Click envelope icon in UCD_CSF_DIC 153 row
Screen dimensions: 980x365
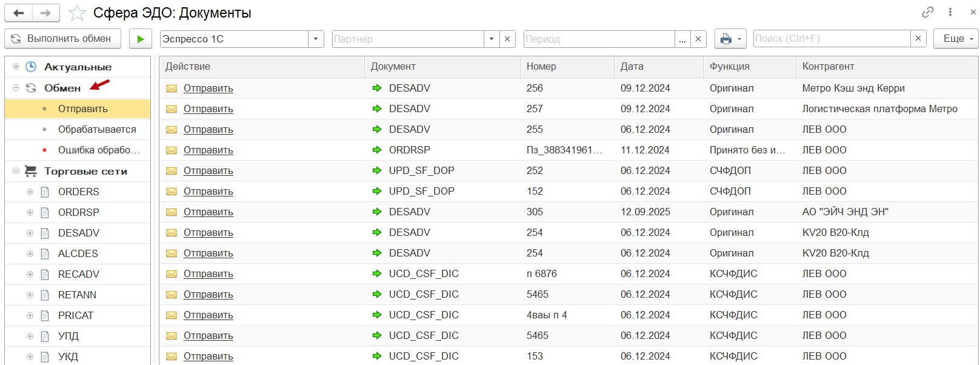[x=172, y=357]
